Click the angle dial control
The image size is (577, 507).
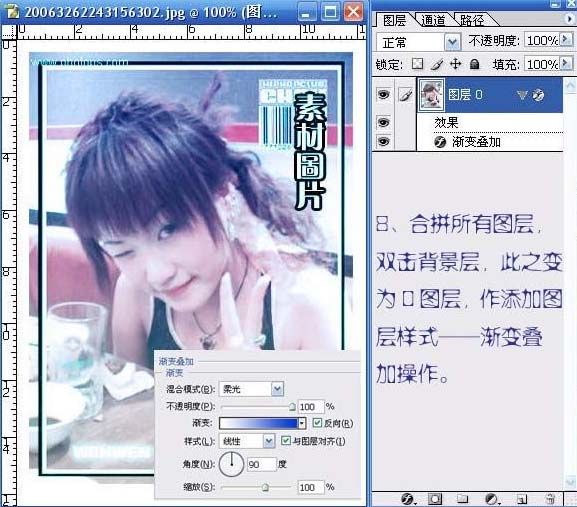231,464
